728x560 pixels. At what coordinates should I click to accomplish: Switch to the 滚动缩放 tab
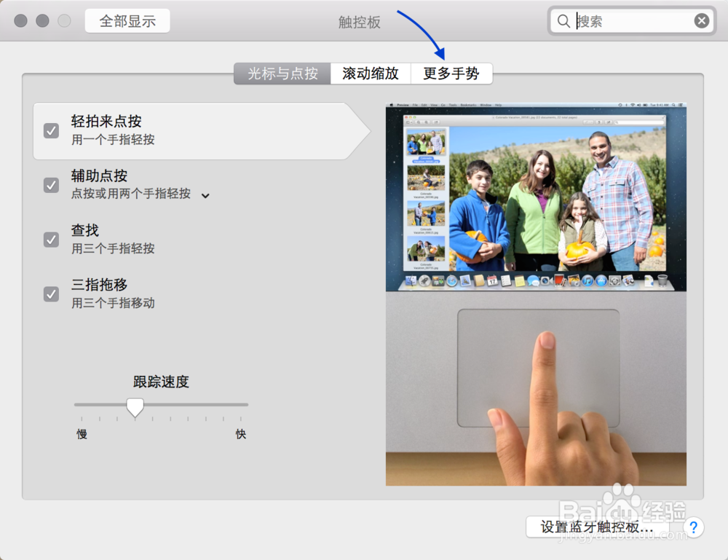point(370,73)
